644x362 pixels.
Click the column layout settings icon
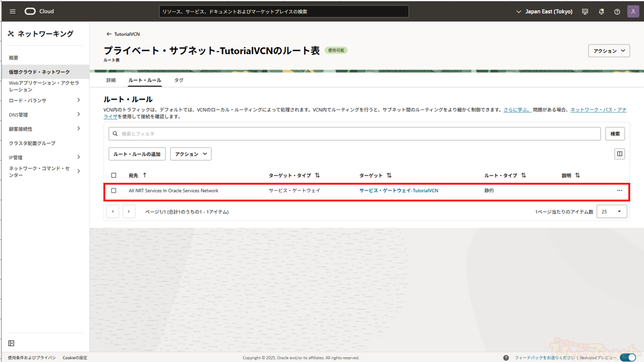(619, 154)
